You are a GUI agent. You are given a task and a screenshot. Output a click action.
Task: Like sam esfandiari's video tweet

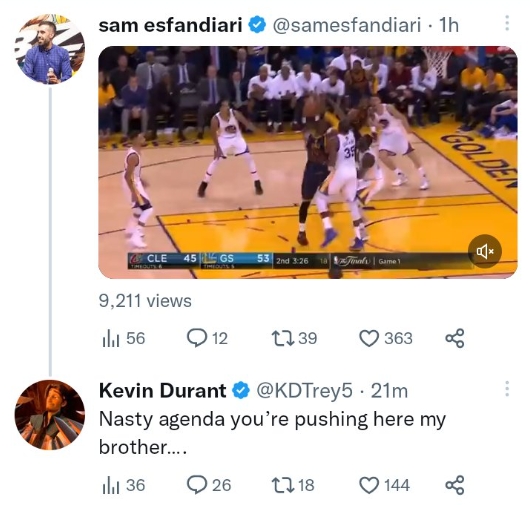click(x=385, y=338)
